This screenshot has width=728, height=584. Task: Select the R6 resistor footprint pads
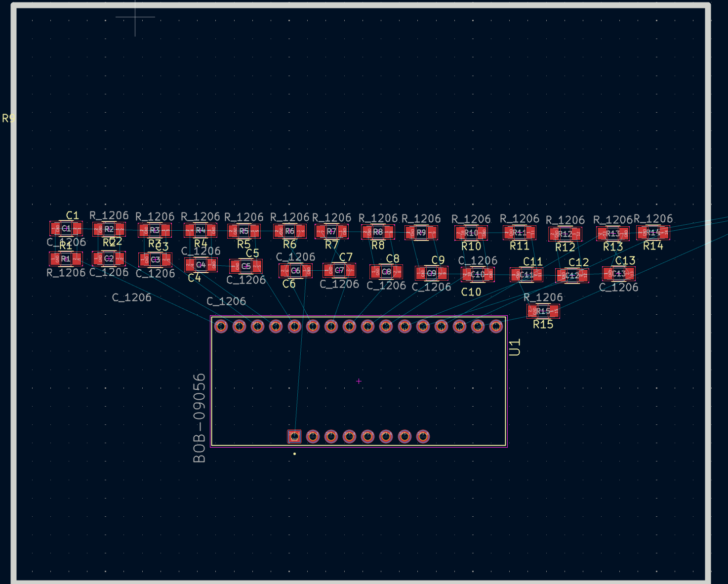(290, 231)
